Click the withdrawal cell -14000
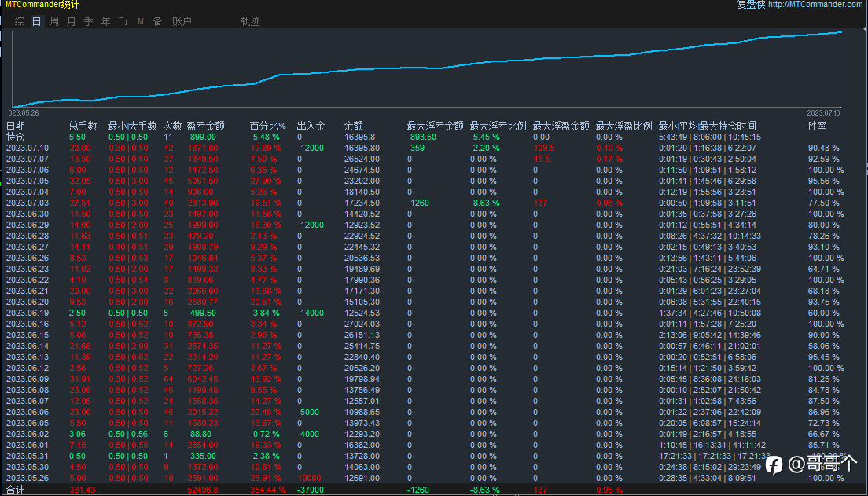The image size is (868, 496). point(311,314)
